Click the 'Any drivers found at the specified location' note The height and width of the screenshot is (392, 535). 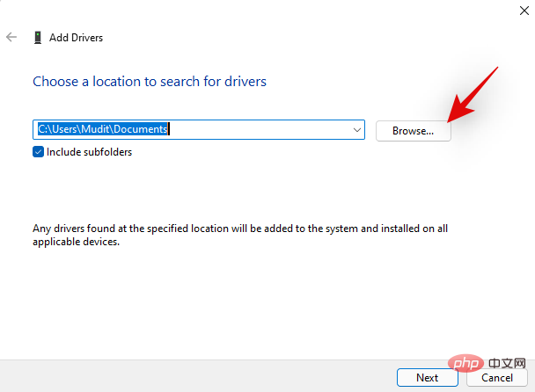[x=240, y=235]
